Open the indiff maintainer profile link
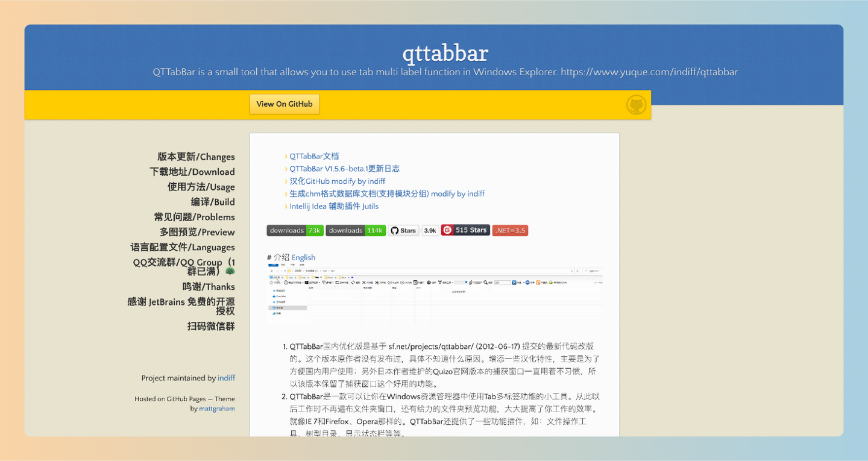The image size is (868, 461). point(227,378)
